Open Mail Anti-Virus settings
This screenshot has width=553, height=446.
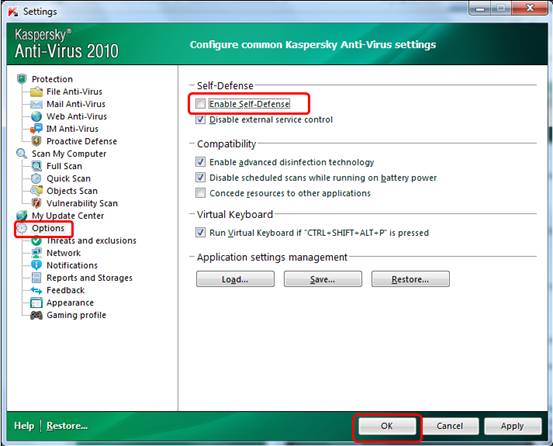pyautogui.click(x=76, y=104)
